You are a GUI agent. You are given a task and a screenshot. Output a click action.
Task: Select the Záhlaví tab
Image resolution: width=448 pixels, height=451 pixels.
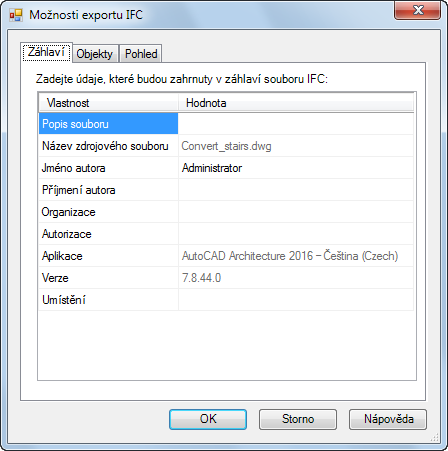46,52
